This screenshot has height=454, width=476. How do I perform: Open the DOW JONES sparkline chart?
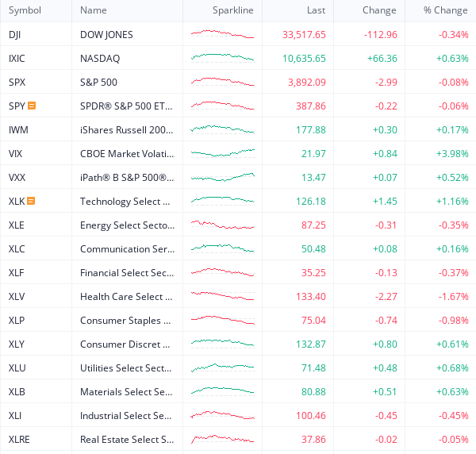pos(222,34)
